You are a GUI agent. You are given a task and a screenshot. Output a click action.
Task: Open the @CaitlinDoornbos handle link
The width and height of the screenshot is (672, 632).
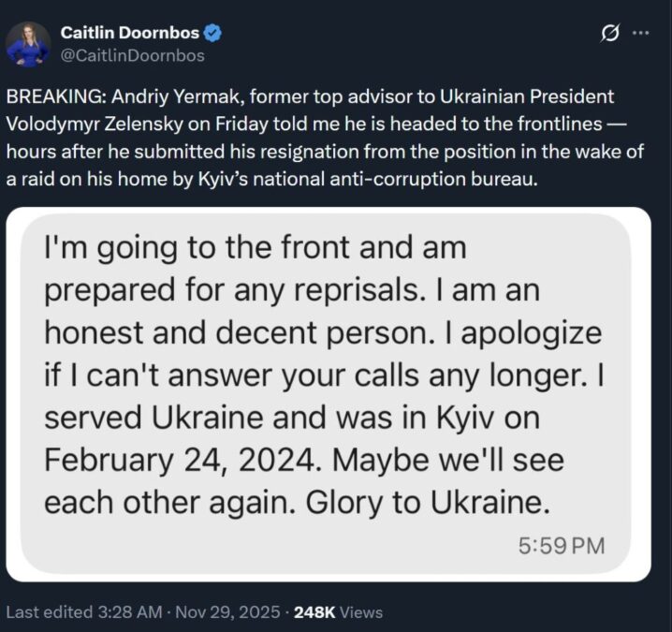[x=132, y=55]
